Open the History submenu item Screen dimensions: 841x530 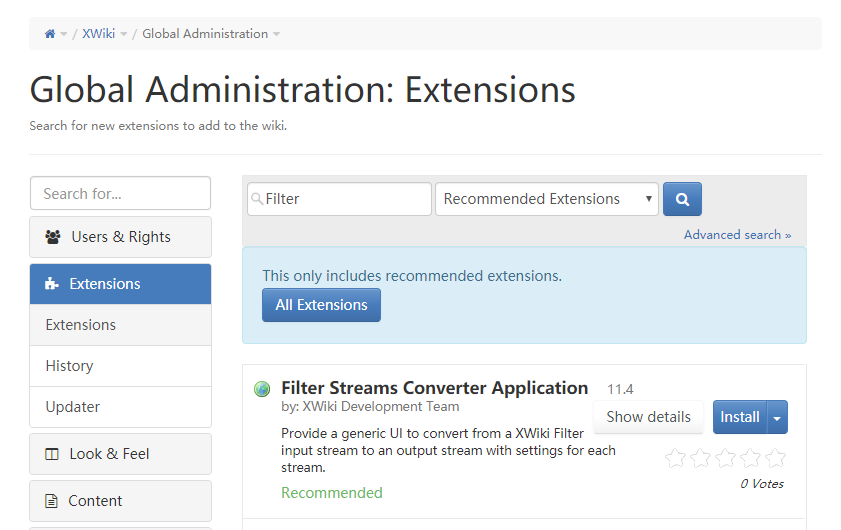[x=69, y=366]
